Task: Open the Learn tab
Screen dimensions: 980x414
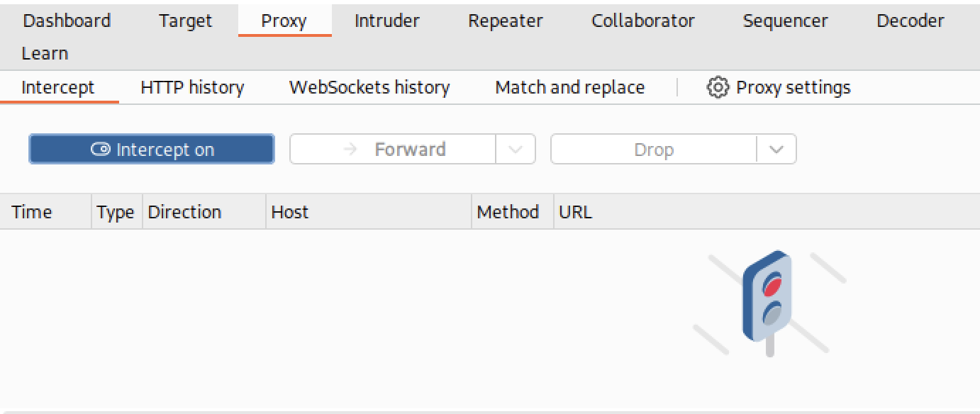Action: pyautogui.click(x=45, y=53)
